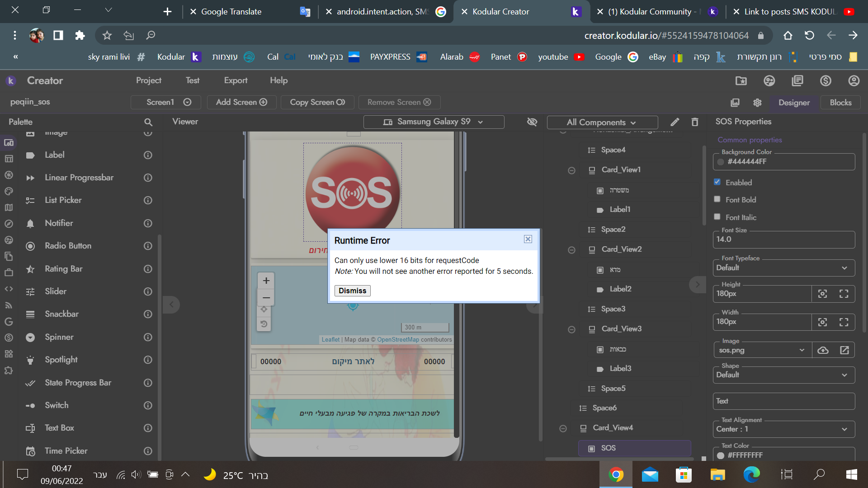Image resolution: width=868 pixels, height=488 pixels.
Task: Open the project settings gear icon
Action: [758, 103]
